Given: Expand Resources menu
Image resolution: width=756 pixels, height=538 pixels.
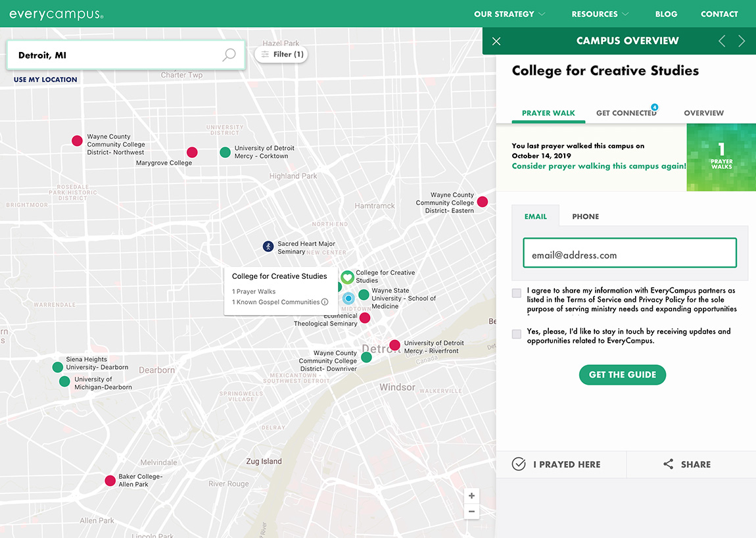Looking at the screenshot, I should tap(600, 14).
